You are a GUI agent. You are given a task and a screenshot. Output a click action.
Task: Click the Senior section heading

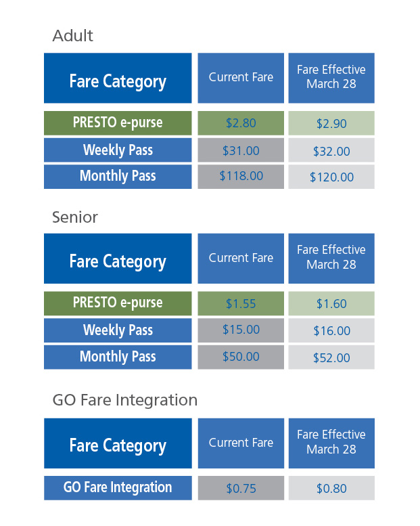[x=75, y=217]
